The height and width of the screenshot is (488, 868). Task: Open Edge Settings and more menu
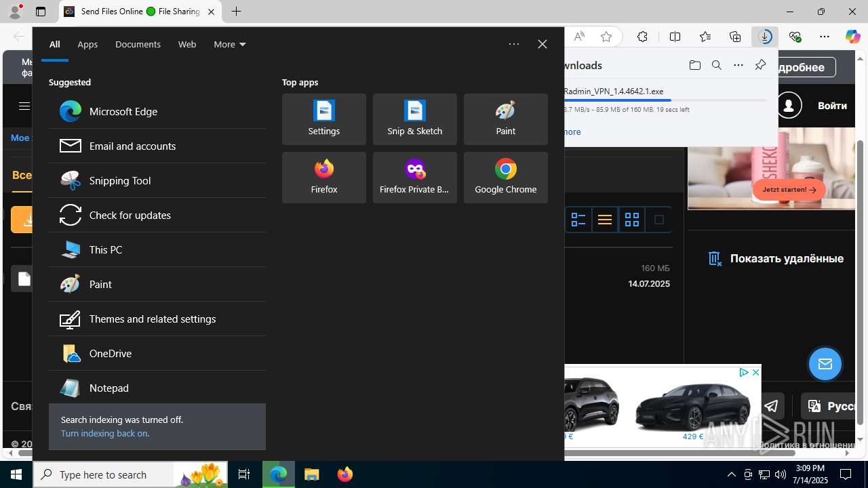pyautogui.click(x=825, y=37)
